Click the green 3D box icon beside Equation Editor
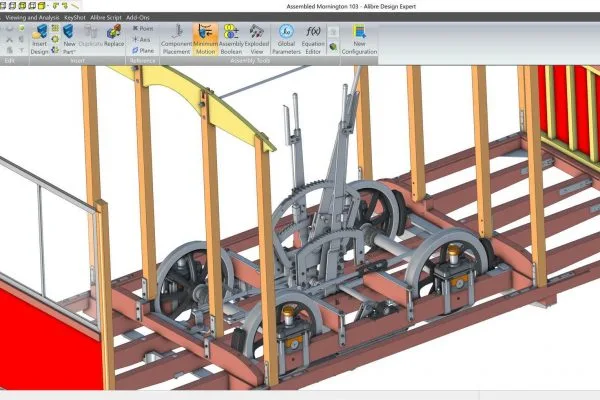The height and width of the screenshot is (400, 600). click(x=333, y=47)
